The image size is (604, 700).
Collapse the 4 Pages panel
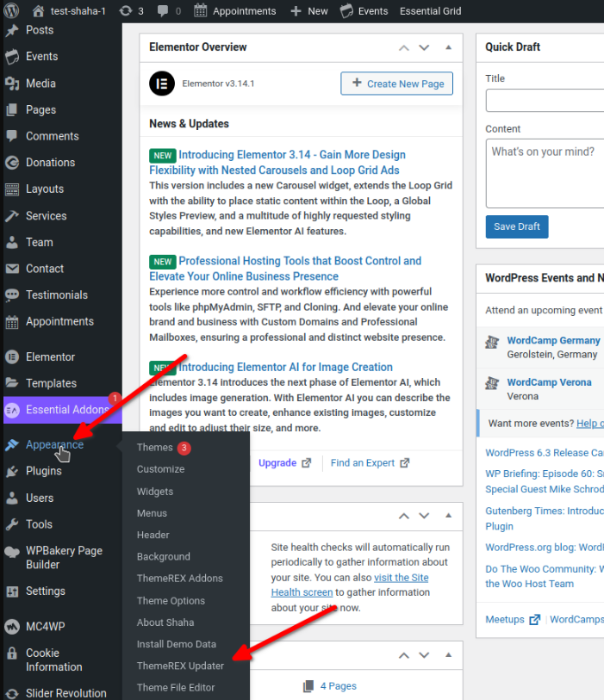[x=449, y=655]
